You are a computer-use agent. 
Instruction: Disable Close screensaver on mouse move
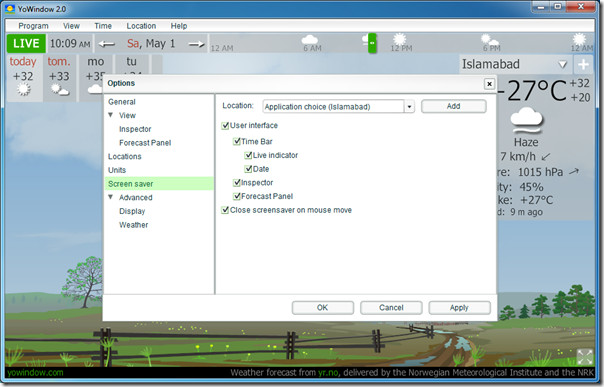pos(225,210)
